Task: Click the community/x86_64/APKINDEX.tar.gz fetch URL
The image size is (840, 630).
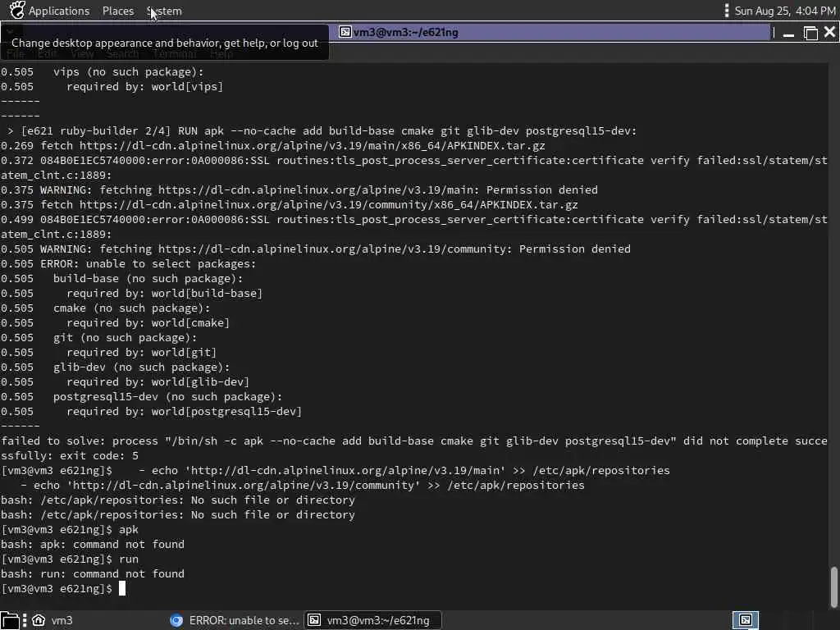Action: (x=329, y=204)
